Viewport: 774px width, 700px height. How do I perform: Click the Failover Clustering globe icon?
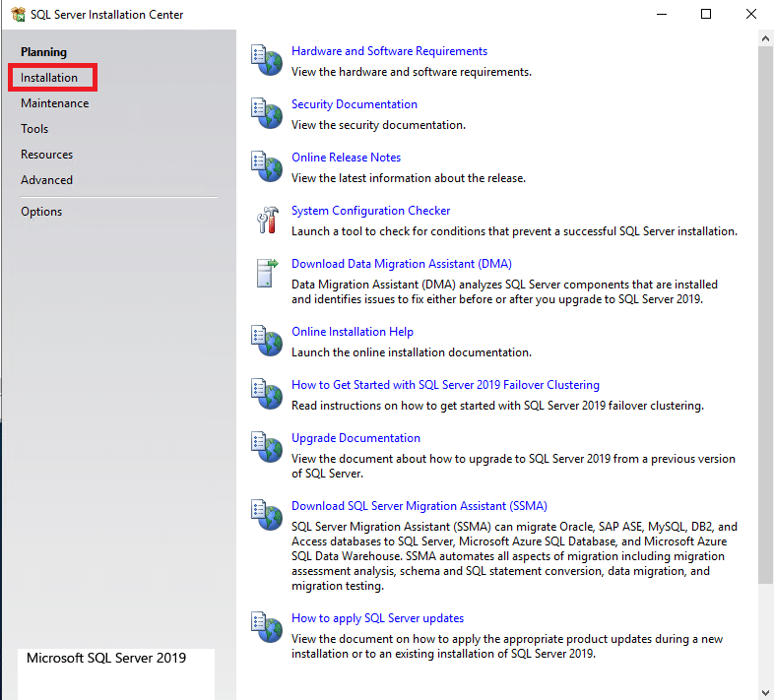267,394
